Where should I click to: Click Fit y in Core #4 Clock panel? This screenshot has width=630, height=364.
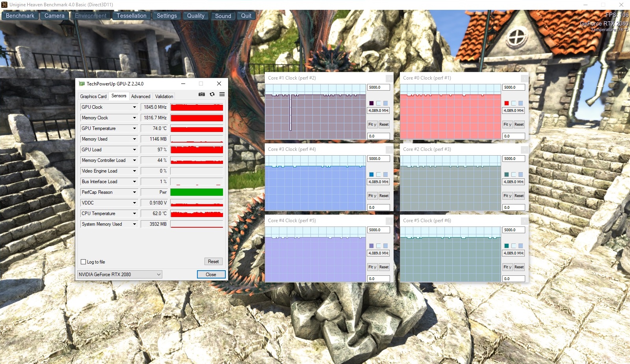(x=372, y=267)
